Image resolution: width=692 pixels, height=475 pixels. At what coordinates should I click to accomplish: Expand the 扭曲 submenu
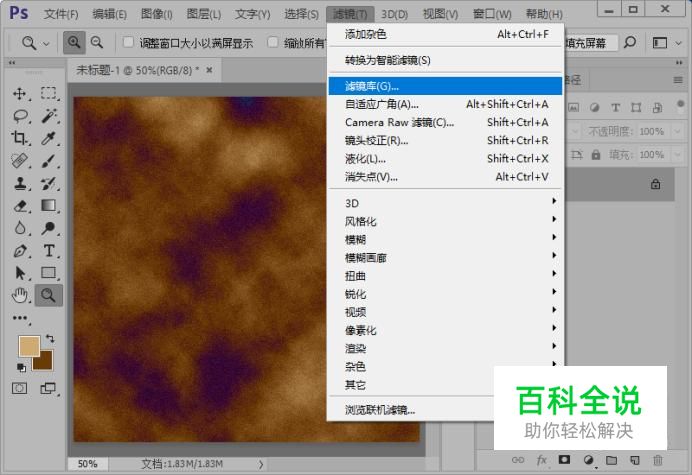click(x=445, y=275)
